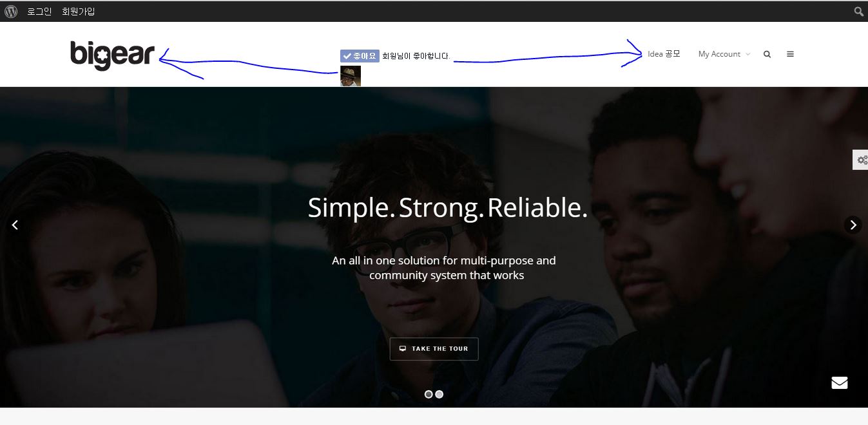
Task: Click the envelope contact icon
Action: coord(839,382)
